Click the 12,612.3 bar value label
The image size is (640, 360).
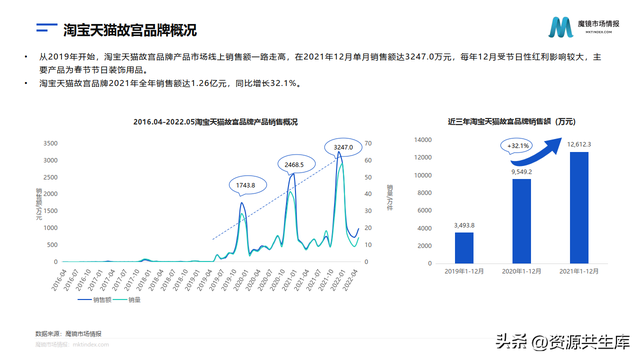[579, 144]
